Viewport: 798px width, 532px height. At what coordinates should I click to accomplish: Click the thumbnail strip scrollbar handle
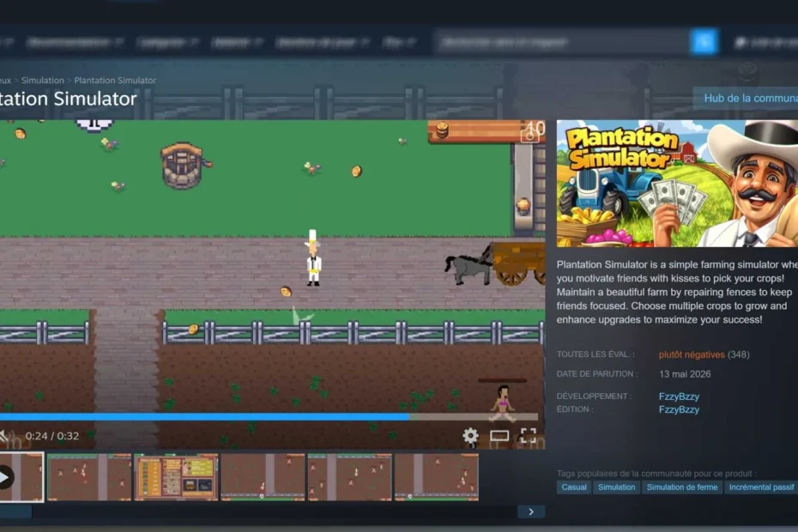(x=15, y=511)
